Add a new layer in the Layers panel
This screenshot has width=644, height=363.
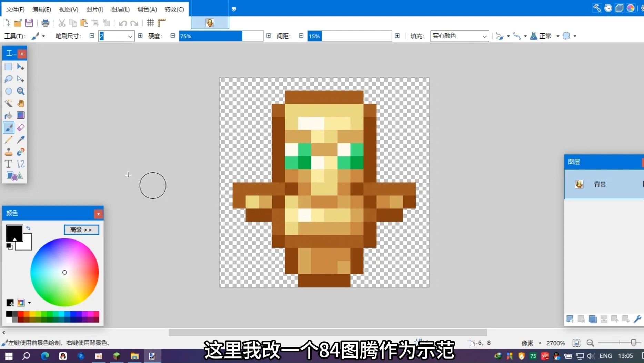coord(570,319)
